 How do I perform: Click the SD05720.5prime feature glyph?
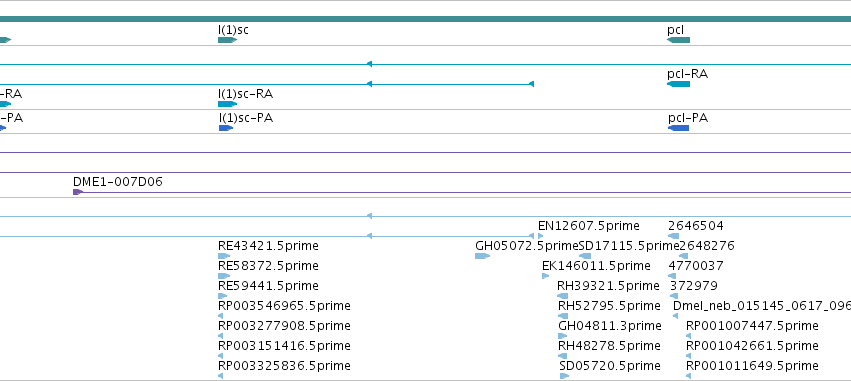564,376
